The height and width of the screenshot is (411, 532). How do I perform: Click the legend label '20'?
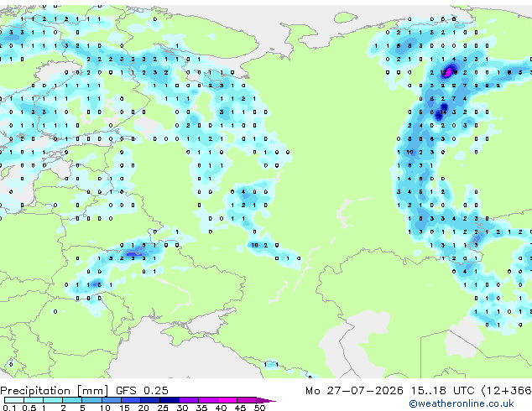point(143,408)
